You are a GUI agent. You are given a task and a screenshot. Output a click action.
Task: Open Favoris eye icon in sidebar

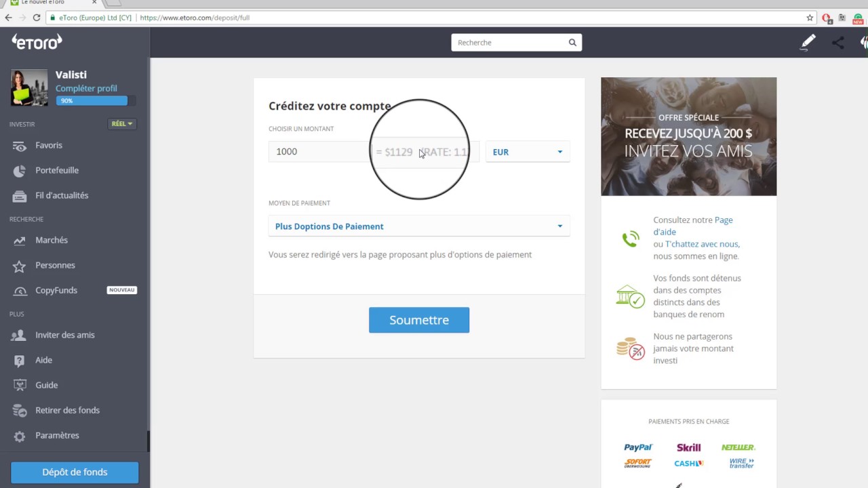pyautogui.click(x=20, y=146)
